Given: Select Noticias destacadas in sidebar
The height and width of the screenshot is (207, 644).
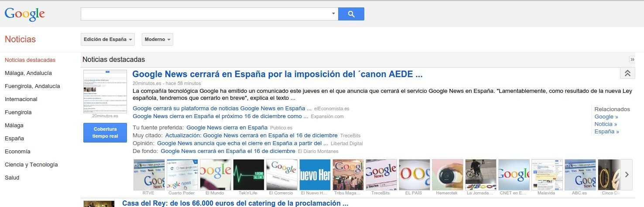Looking at the screenshot, I should 30,60.
